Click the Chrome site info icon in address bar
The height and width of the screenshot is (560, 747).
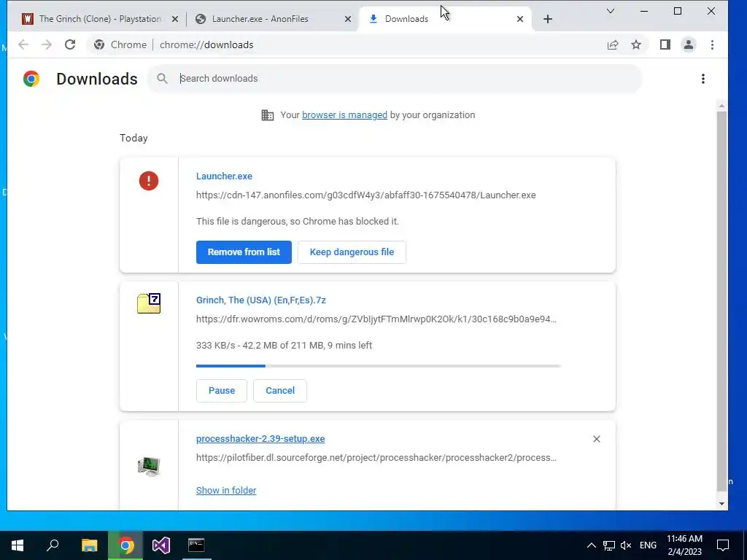[99, 44]
